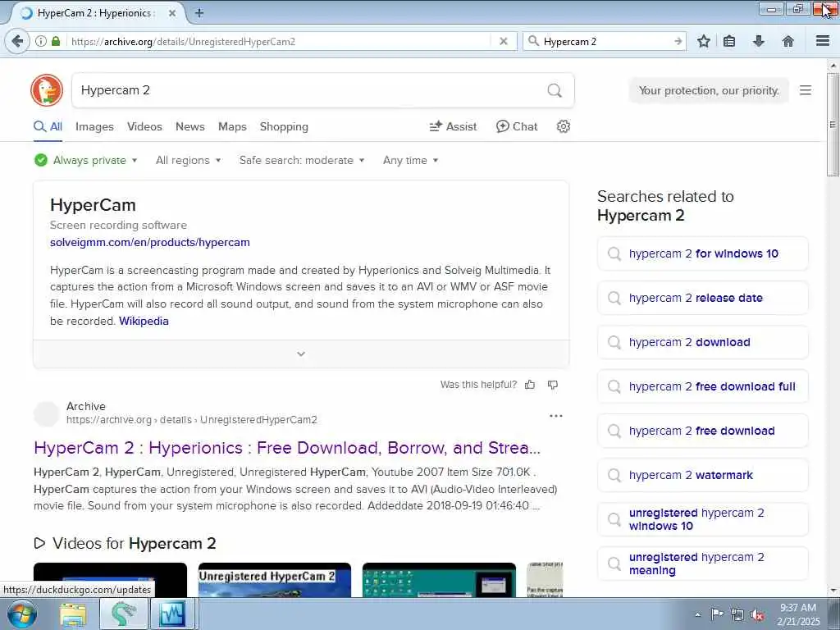840x630 pixels.
Task: Click the muted volume tray icon
Action: tap(757, 615)
